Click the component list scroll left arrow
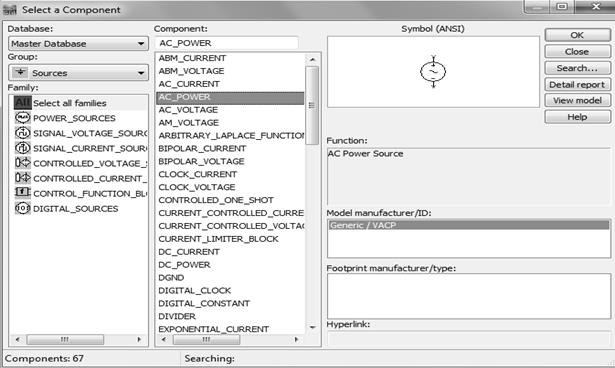Viewport: 615px width, 368px height. click(164, 339)
